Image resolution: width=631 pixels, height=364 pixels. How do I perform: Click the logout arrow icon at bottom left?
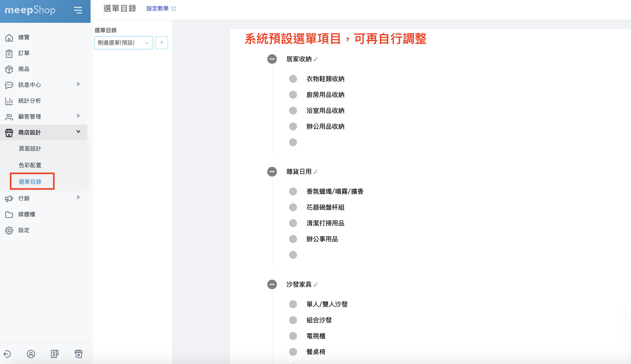tap(7, 354)
